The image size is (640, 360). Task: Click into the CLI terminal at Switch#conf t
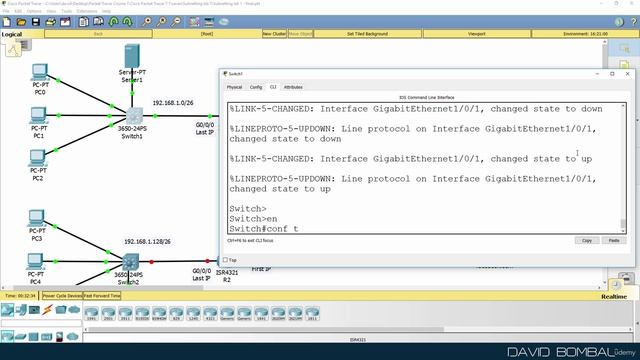tap(264, 229)
